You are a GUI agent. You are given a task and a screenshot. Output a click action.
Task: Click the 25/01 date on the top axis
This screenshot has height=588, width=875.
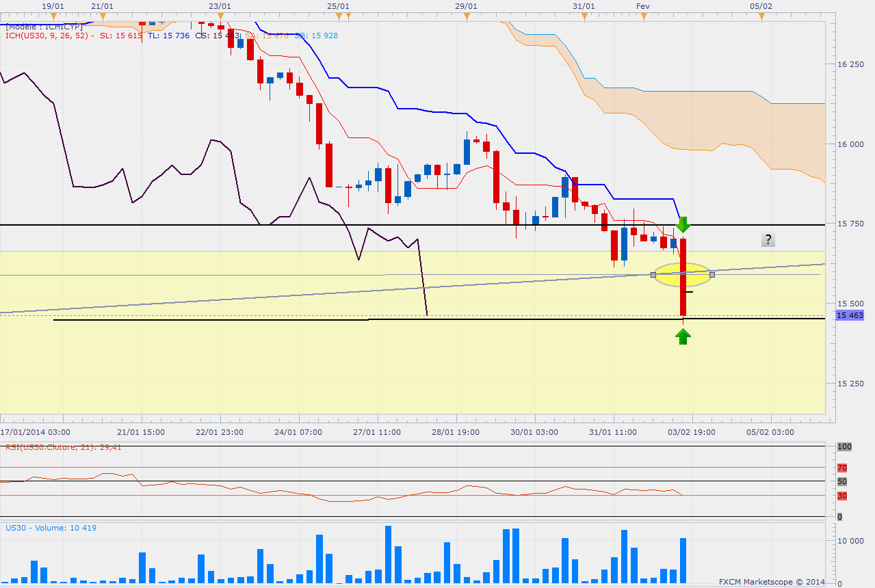click(x=337, y=5)
